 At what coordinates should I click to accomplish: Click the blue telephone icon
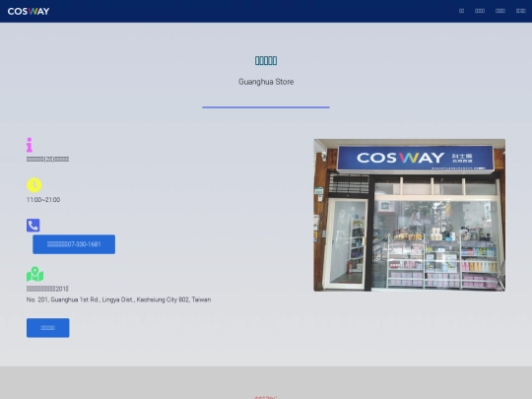point(33,226)
